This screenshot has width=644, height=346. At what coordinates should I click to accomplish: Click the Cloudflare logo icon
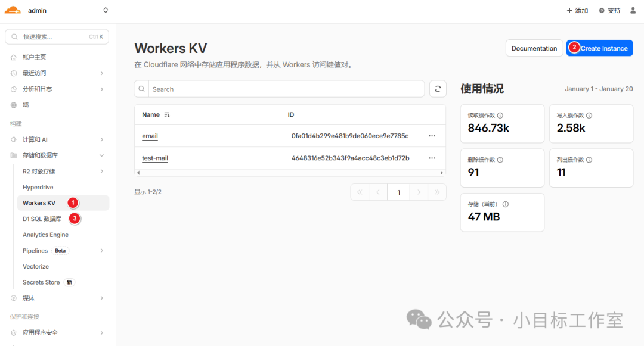tap(13, 10)
